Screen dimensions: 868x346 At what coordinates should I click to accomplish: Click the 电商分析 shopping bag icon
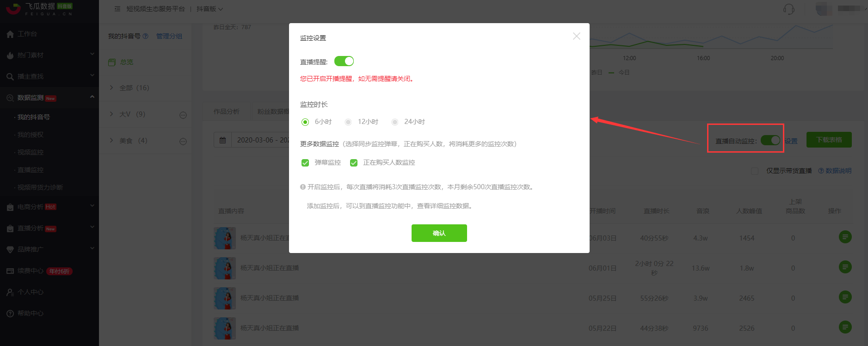(x=10, y=207)
